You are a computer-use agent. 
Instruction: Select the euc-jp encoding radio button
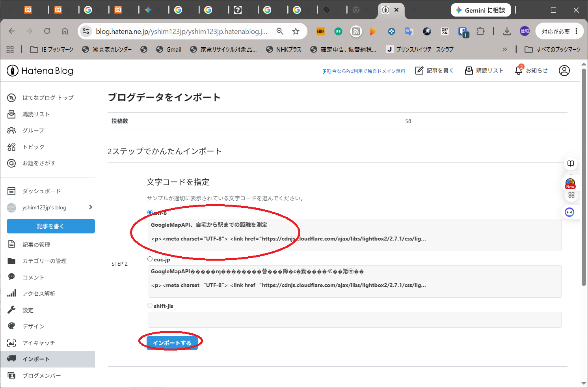pyautogui.click(x=150, y=259)
